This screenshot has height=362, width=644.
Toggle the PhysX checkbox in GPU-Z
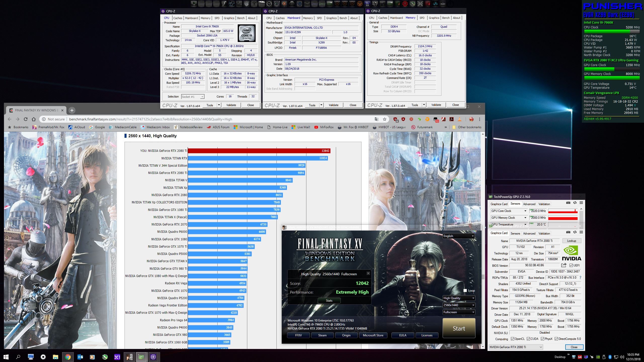tap(542, 339)
